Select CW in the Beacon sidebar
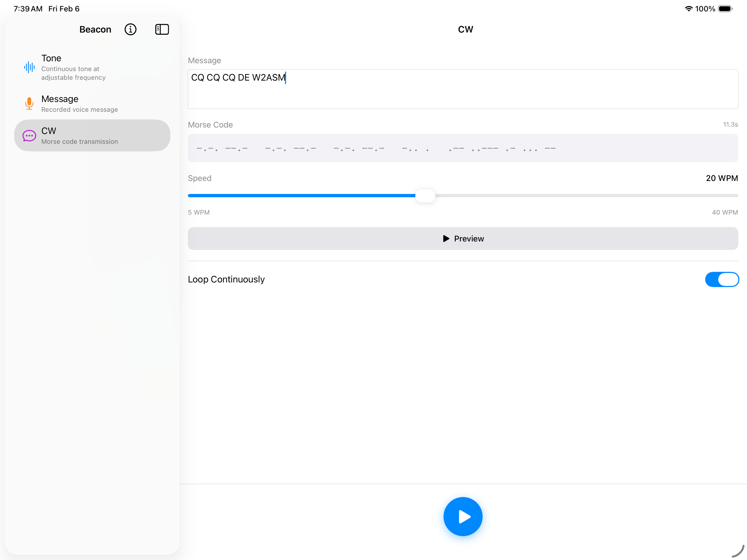The image size is (747, 560). [91, 135]
